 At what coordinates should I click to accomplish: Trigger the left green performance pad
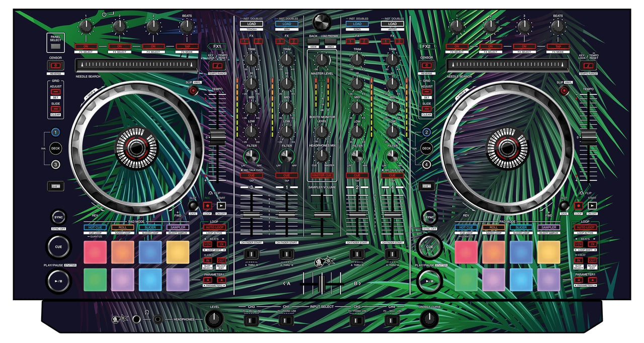(96, 280)
